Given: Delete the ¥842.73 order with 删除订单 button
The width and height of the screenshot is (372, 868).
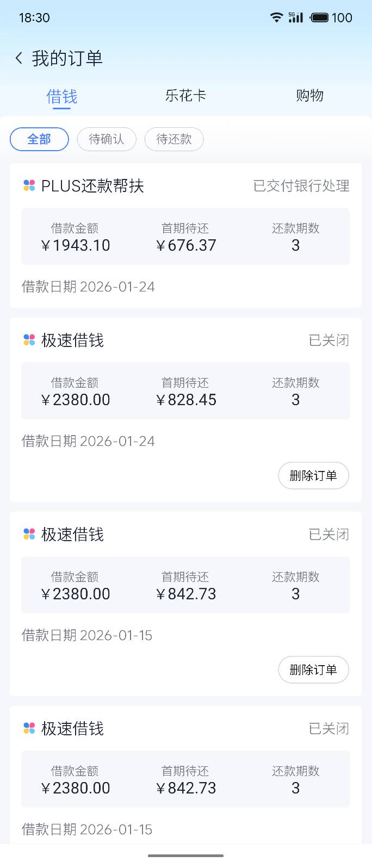Looking at the screenshot, I should pos(313,669).
